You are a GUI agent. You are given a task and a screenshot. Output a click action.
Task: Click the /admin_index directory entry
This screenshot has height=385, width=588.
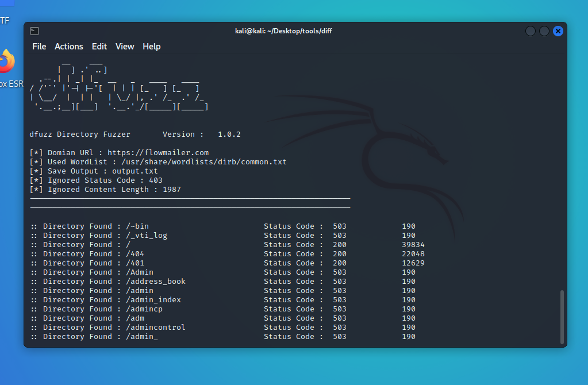[153, 299]
